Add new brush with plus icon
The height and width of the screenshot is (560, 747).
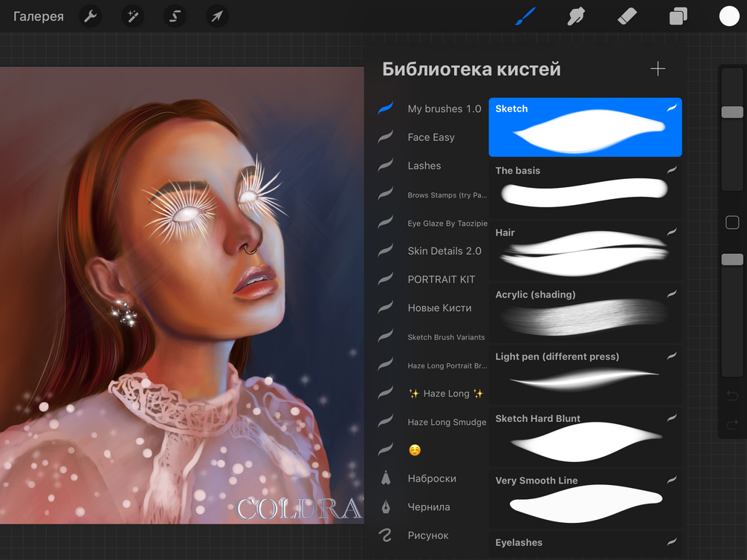658,68
